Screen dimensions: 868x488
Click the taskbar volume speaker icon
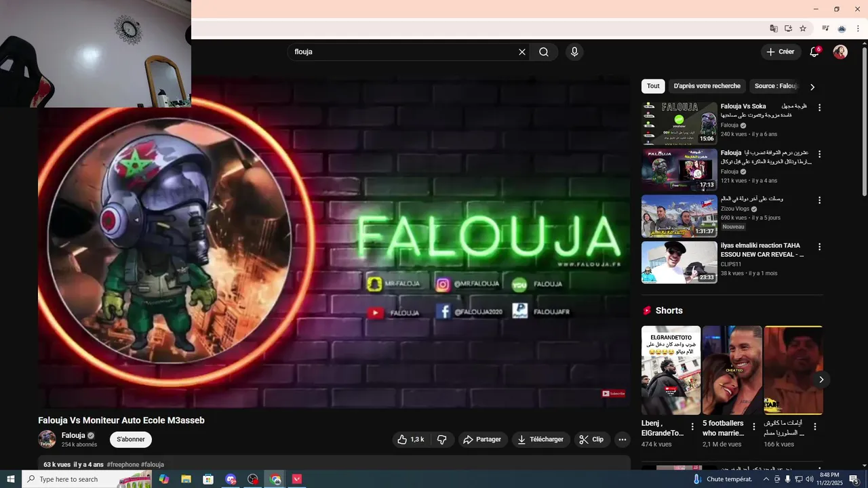pos(809,479)
